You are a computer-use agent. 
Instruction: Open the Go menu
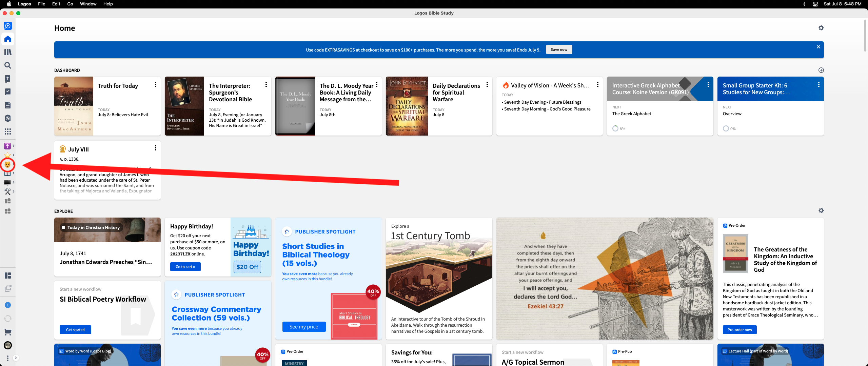pyautogui.click(x=70, y=4)
